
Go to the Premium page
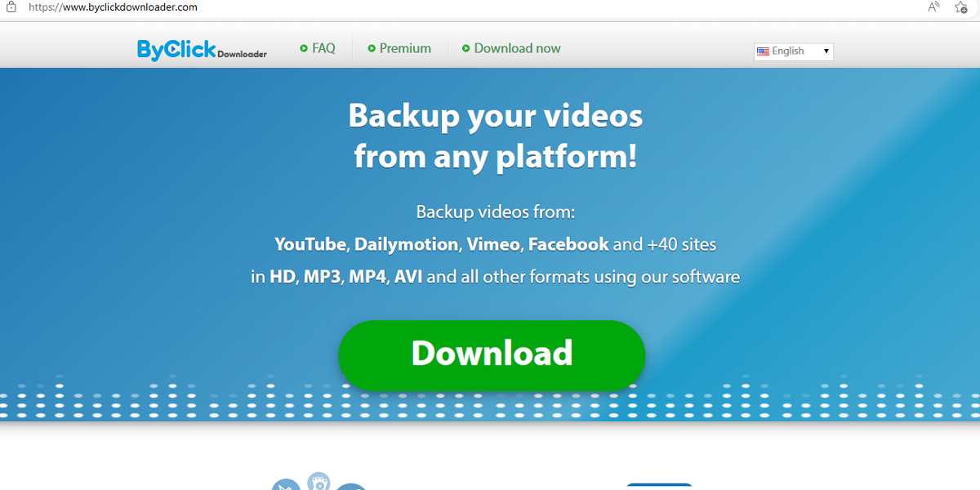tap(405, 48)
